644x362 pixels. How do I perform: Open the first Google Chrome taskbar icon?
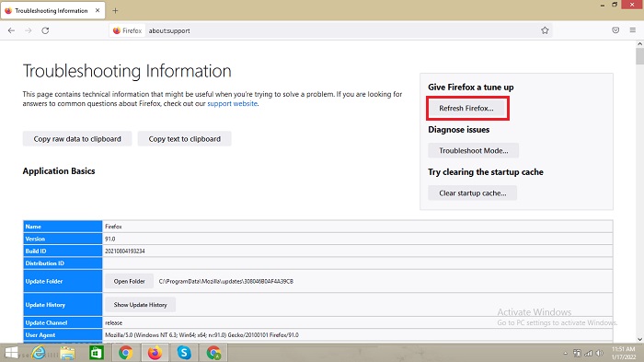pos(126,353)
